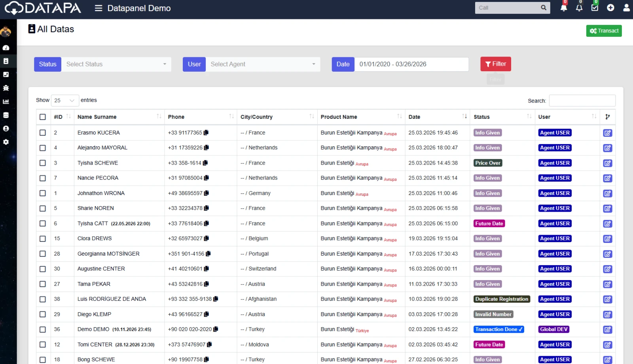Click the database stack icon in sidebar
633x364 pixels.
tap(6, 115)
